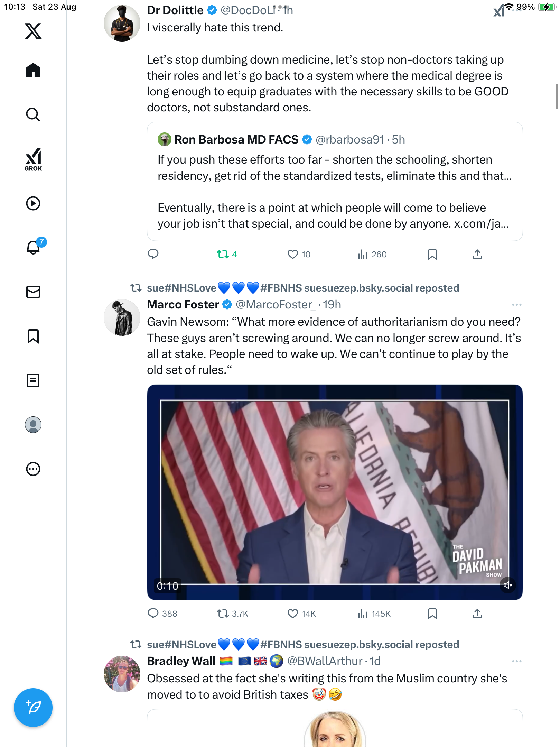Open the notifications bell
Image resolution: width=560 pixels, height=747 pixels.
pos(33,247)
